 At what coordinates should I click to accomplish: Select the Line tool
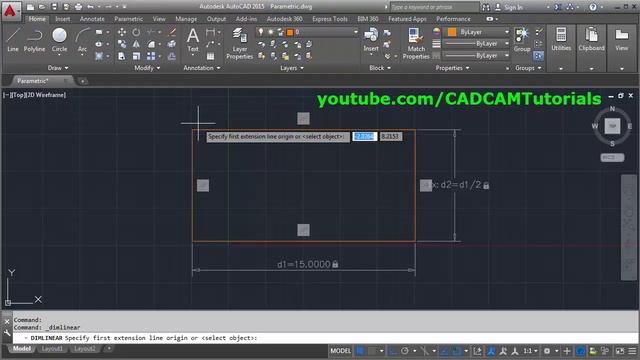coord(13,40)
